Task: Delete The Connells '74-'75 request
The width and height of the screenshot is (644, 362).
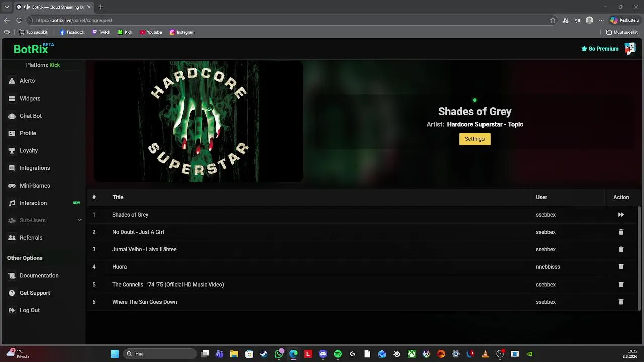Action: coord(621,285)
